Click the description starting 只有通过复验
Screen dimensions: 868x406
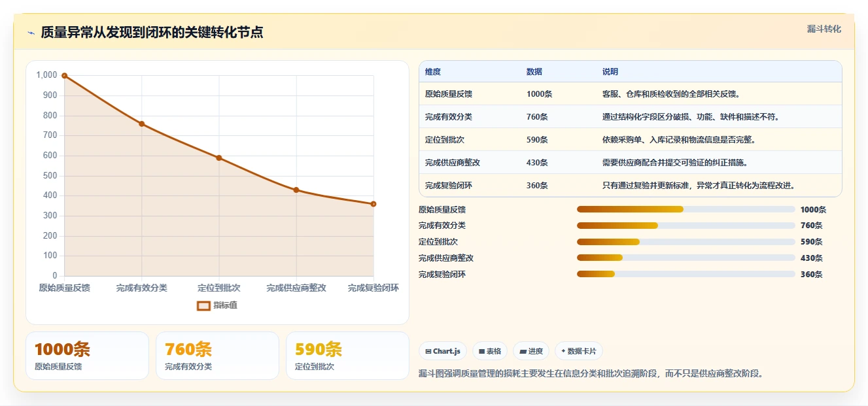click(699, 186)
